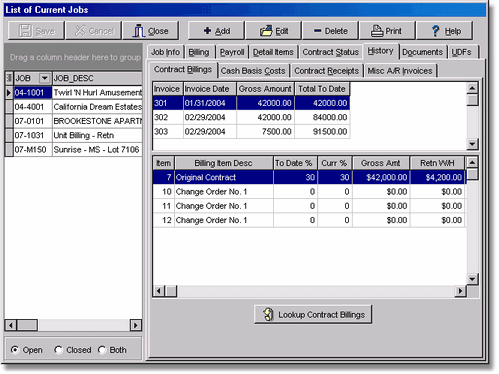Click the billing items scroll down arrow
This screenshot has height=374, width=499.
(472, 279)
